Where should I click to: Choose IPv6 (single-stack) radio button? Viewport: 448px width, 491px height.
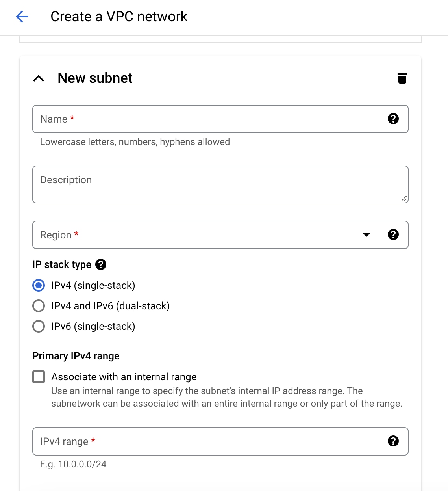39,326
